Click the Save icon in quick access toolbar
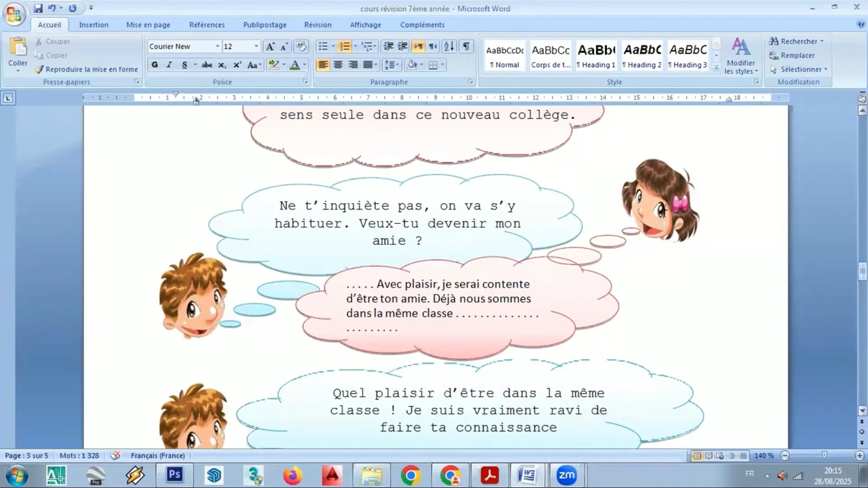868x488 pixels. (x=38, y=8)
